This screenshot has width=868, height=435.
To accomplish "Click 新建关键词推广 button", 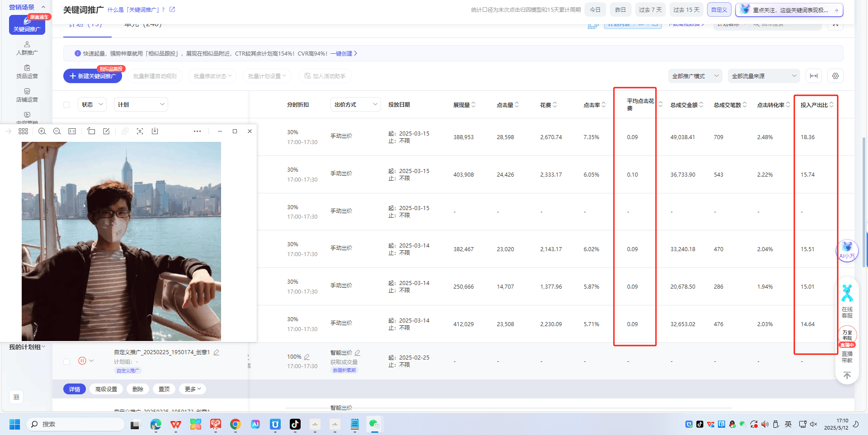I will [x=93, y=76].
